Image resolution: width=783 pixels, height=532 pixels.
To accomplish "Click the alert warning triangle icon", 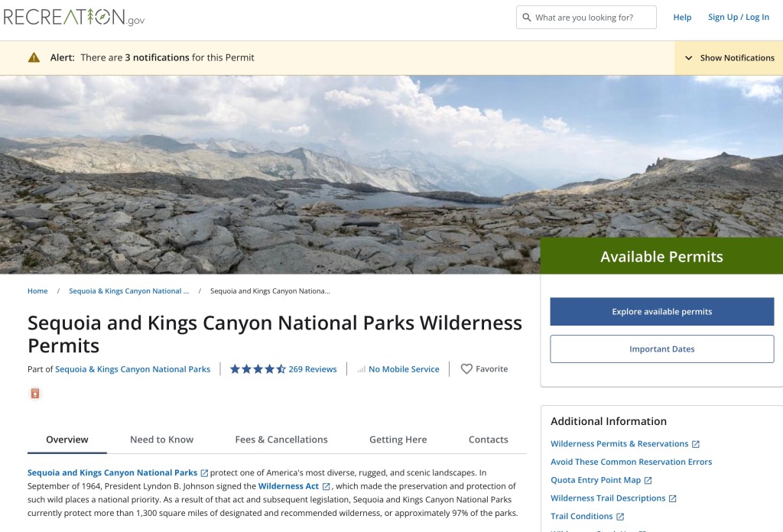I will 34,57.
